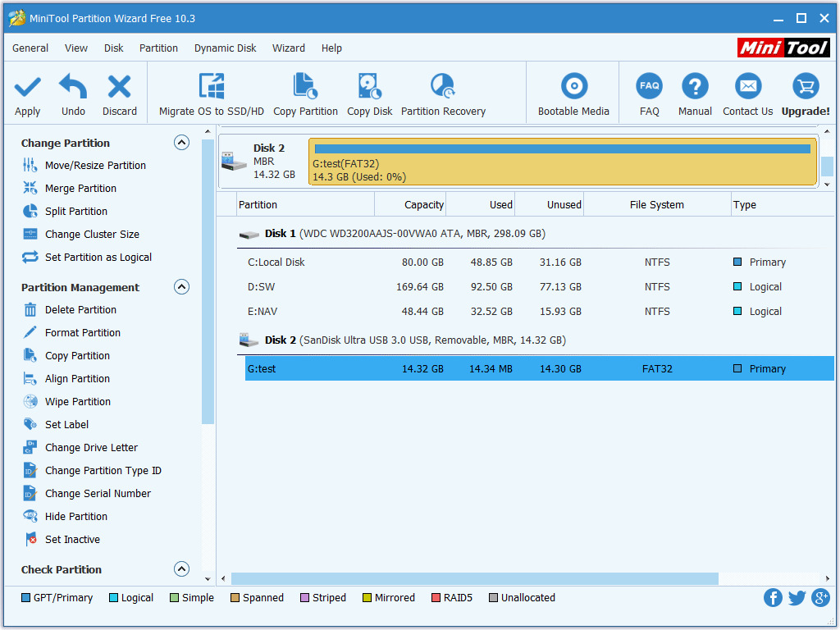Open Migrate OS to SSD/HD wizard
840x630 pixels.
click(212, 87)
